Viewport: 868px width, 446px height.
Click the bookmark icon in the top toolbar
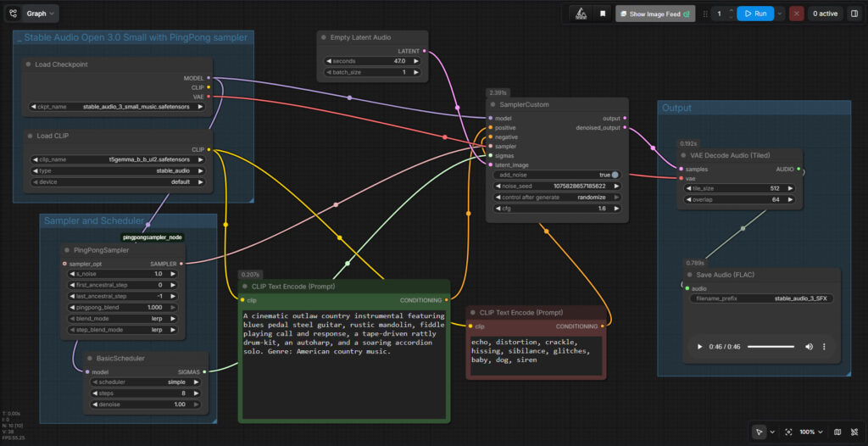click(x=603, y=14)
